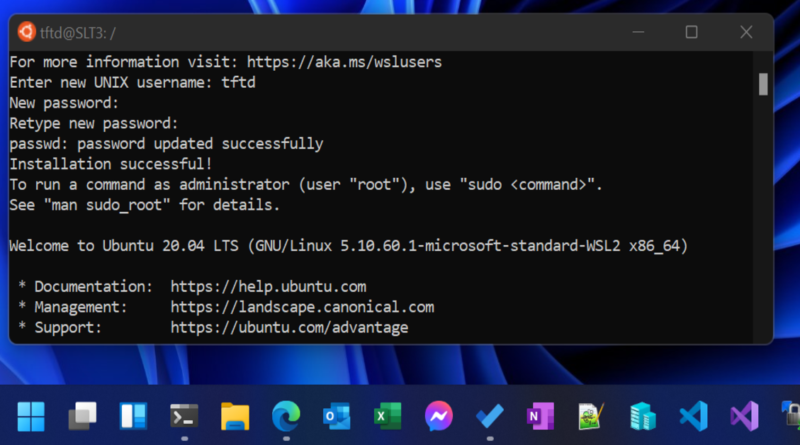The height and width of the screenshot is (445, 800).
Task: Click the terminal scrollbar thumb
Action: (763, 84)
